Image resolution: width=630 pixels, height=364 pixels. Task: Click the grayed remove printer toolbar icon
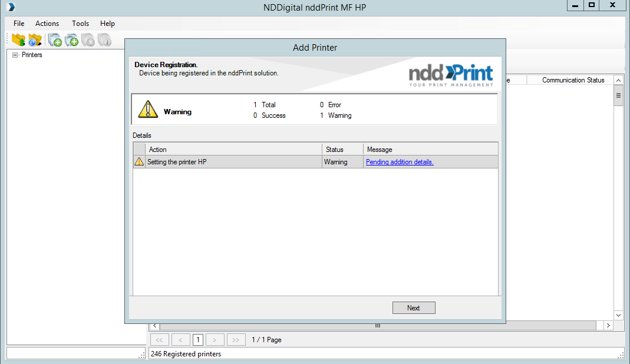[x=88, y=40]
